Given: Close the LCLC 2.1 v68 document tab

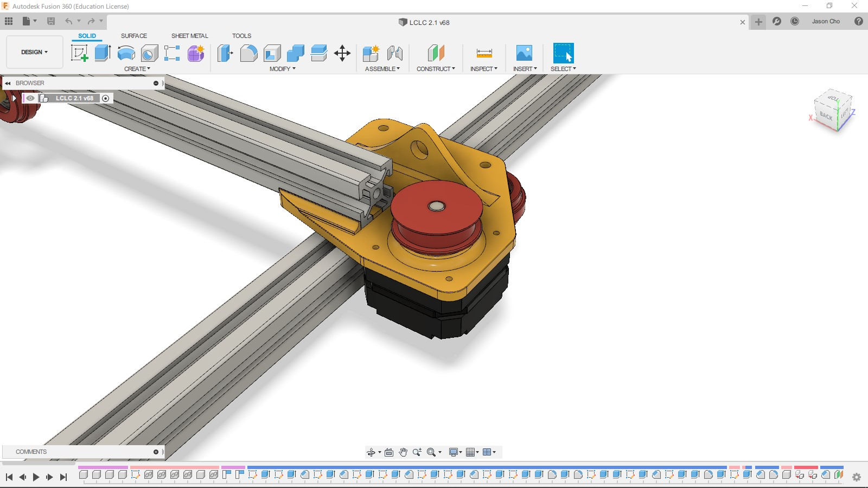Looking at the screenshot, I should click(743, 22).
